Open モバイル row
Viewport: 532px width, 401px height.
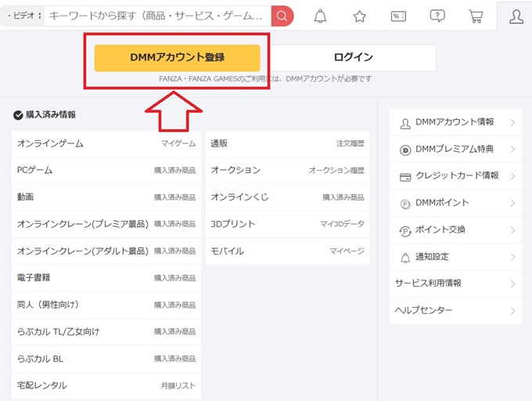point(287,251)
